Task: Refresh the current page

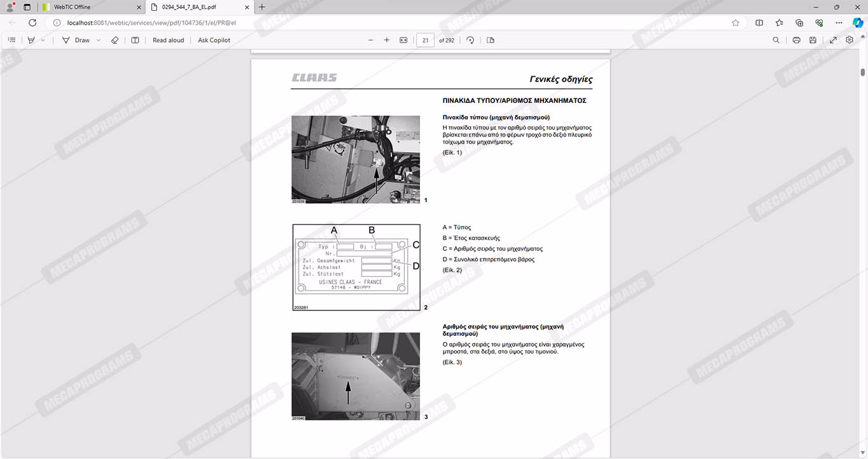Action: pos(32,22)
